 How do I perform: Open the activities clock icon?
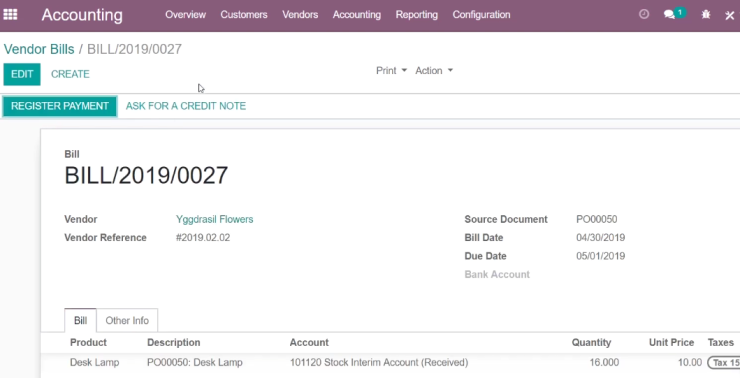(644, 14)
